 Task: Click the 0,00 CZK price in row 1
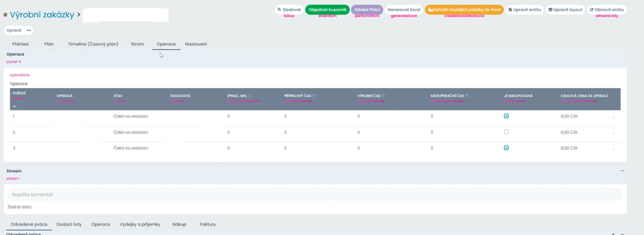pos(569,116)
